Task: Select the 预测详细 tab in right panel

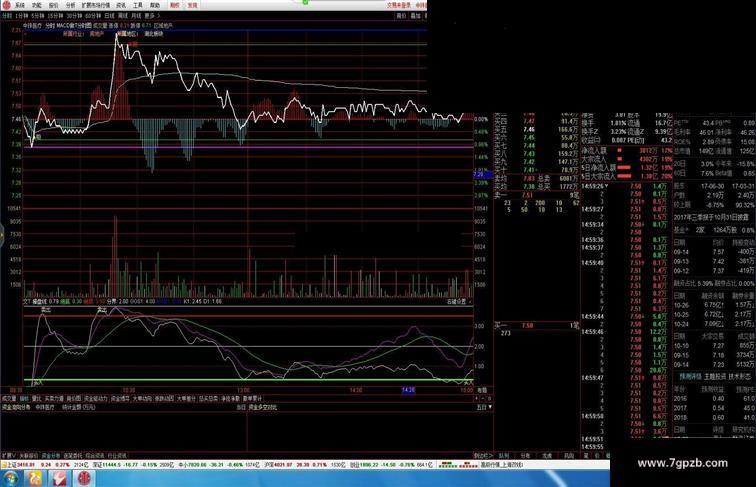Action: pyautogui.click(x=690, y=376)
